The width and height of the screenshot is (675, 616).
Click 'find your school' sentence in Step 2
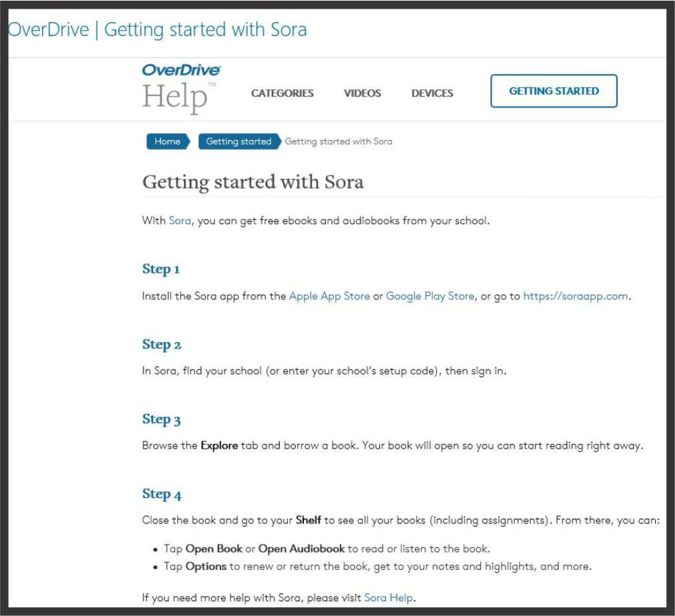click(x=324, y=371)
